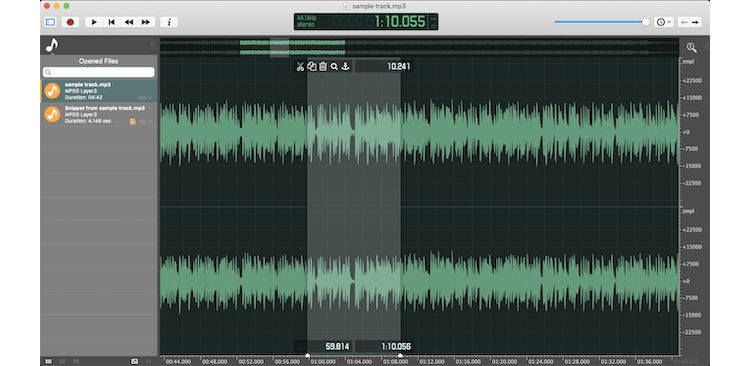Toggle the sidebar panel view button
750x366 pixels.
point(50,22)
